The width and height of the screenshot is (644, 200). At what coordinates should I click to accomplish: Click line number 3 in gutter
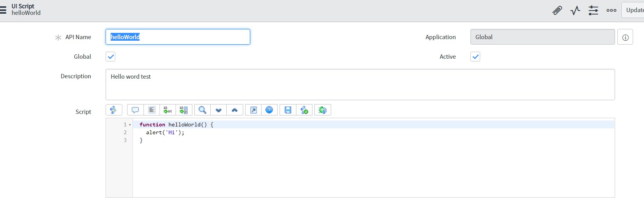(125, 140)
